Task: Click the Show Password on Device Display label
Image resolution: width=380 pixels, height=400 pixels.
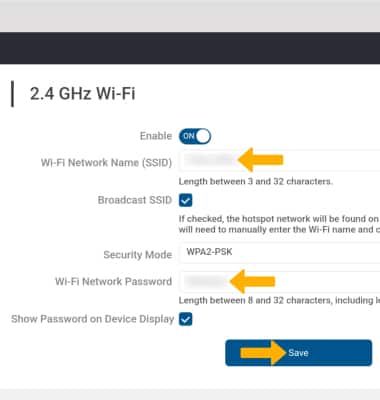Action: click(93, 319)
